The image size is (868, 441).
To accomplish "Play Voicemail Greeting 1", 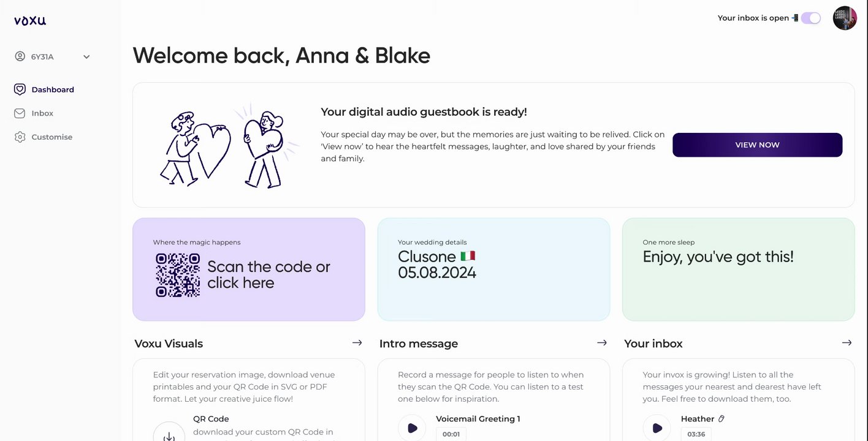I will coord(413,429).
